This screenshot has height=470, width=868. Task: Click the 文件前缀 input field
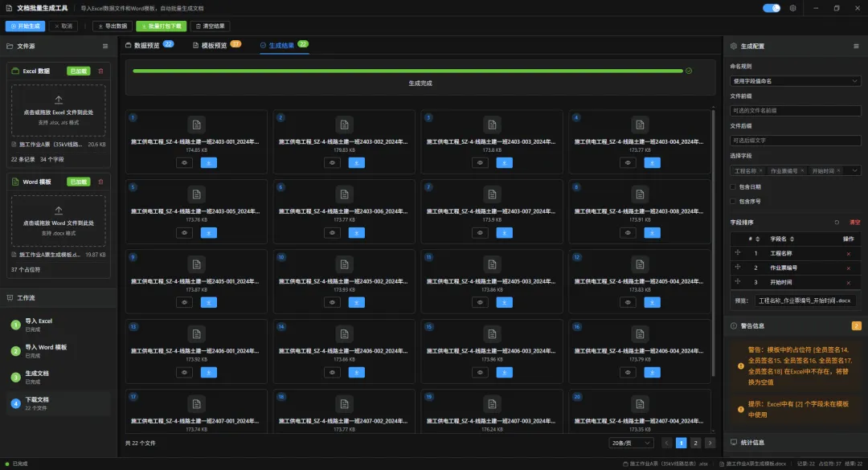796,111
